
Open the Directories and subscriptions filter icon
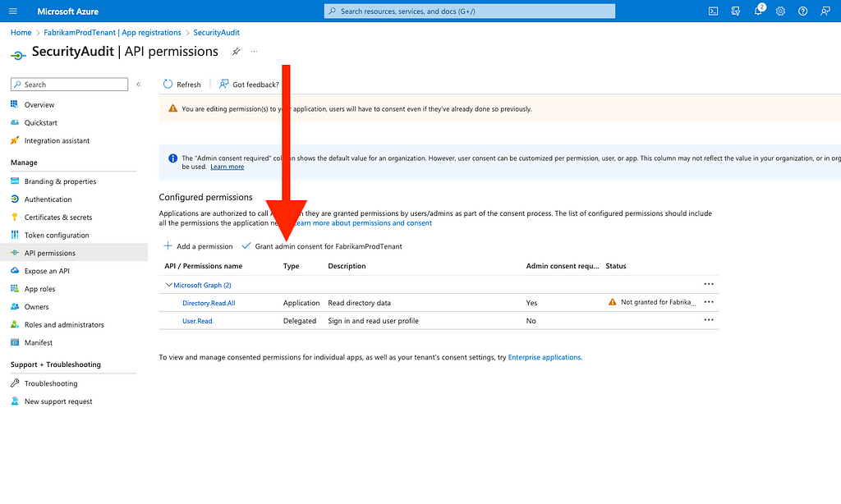click(x=736, y=11)
